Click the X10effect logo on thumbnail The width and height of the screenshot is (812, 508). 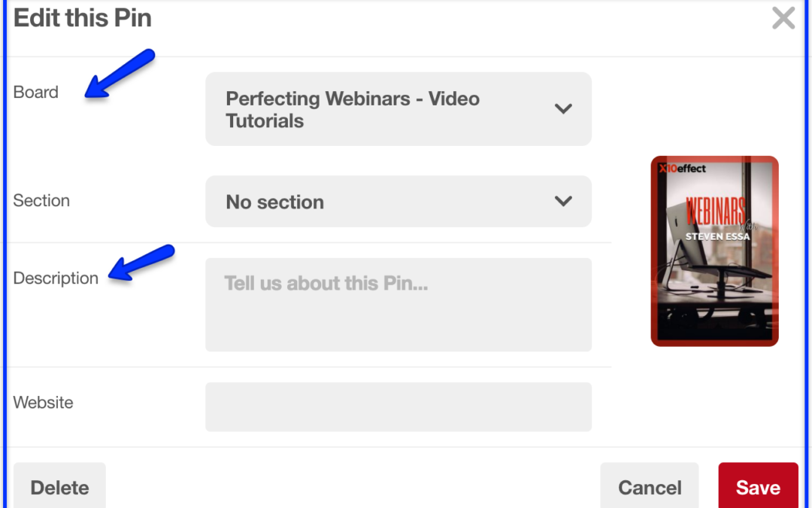tap(682, 169)
